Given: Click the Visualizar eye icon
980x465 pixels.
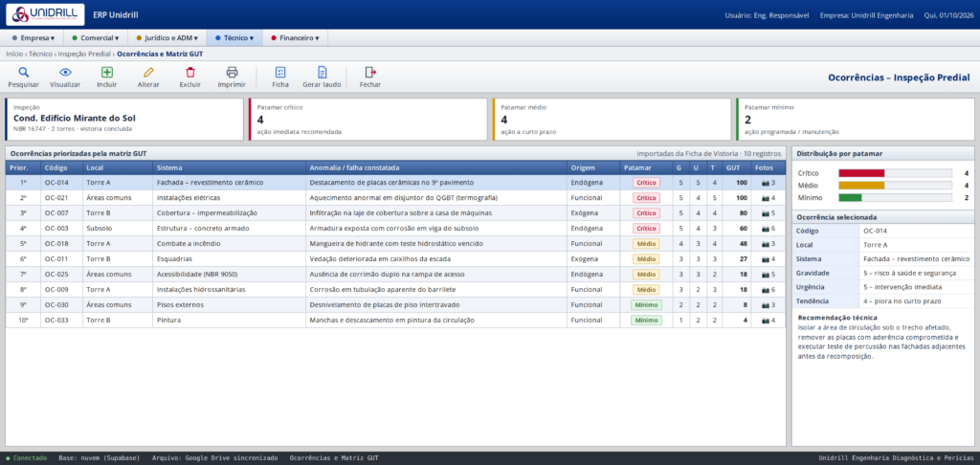Looking at the screenshot, I should [65, 72].
